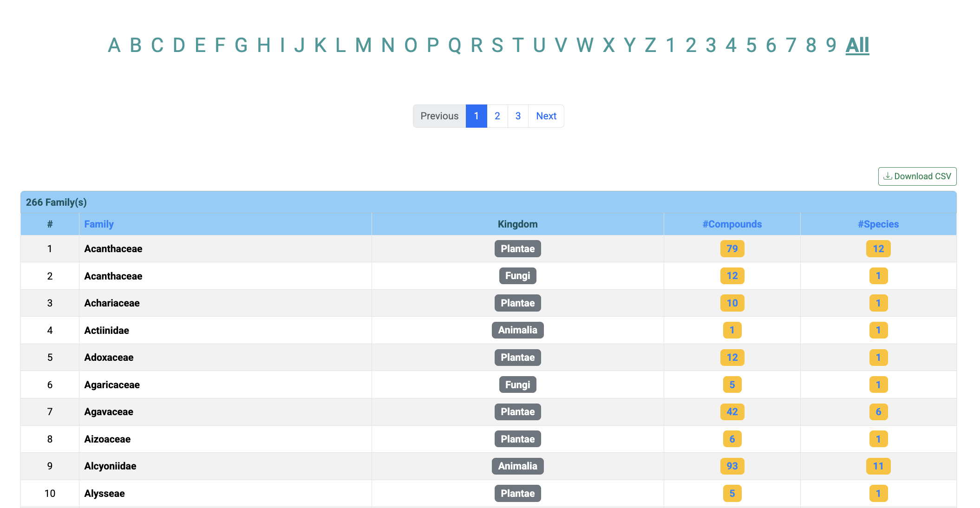Click the Animalia badge for Actiinidae
The height and width of the screenshot is (508, 980).
pos(517,330)
